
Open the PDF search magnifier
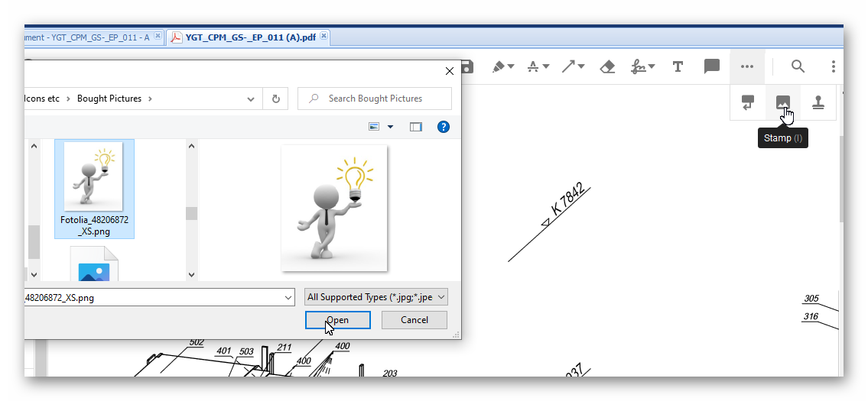click(x=798, y=66)
